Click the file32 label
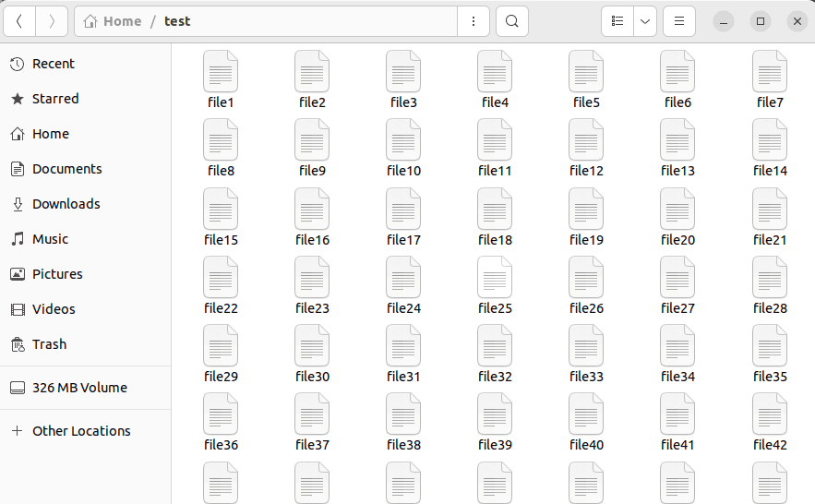The height and width of the screenshot is (504, 815). pos(496,377)
